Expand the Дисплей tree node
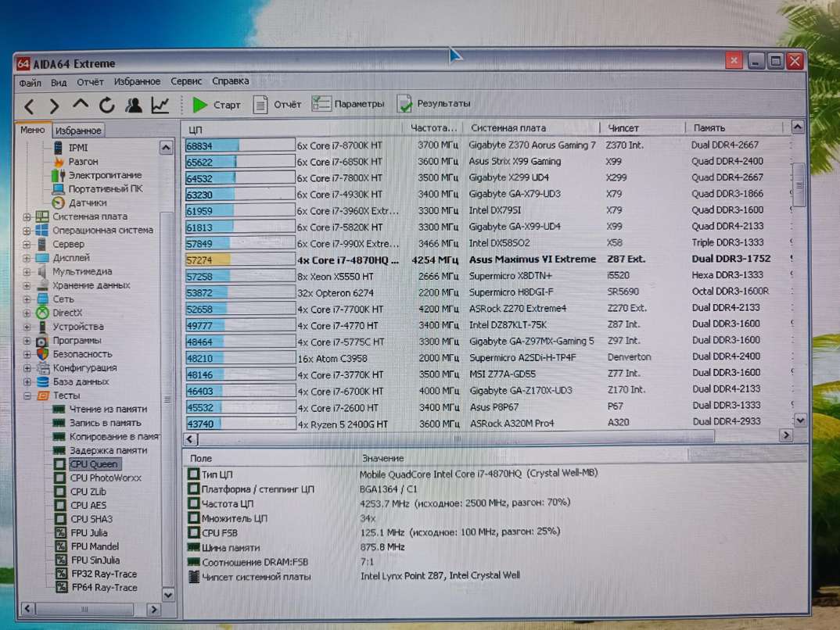The width and height of the screenshot is (840, 630). pos(27,259)
